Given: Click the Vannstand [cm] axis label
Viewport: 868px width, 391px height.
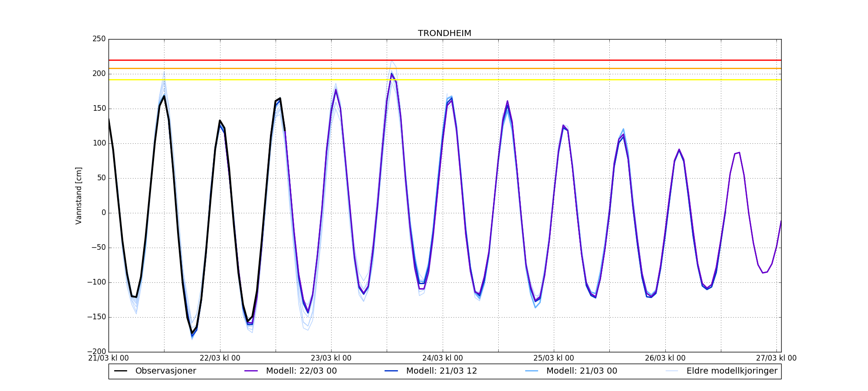Looking at the screenshot, I should (x=79, y=195).
